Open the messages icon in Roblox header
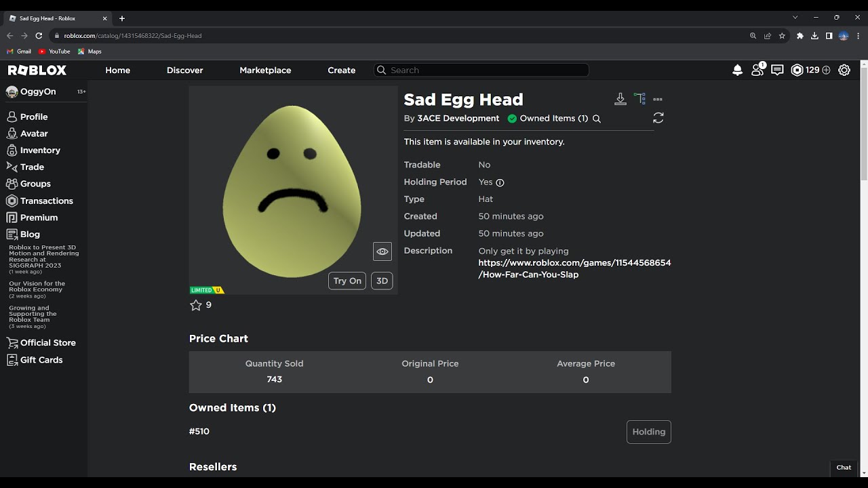The width and height of the screenshot is (868, 488). [777, 70]
